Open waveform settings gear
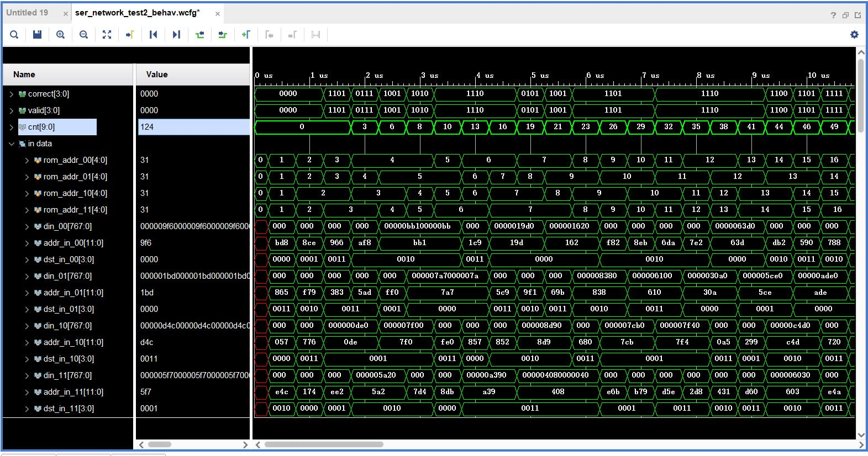The image size is (868, 456). [x=854, y=35]
